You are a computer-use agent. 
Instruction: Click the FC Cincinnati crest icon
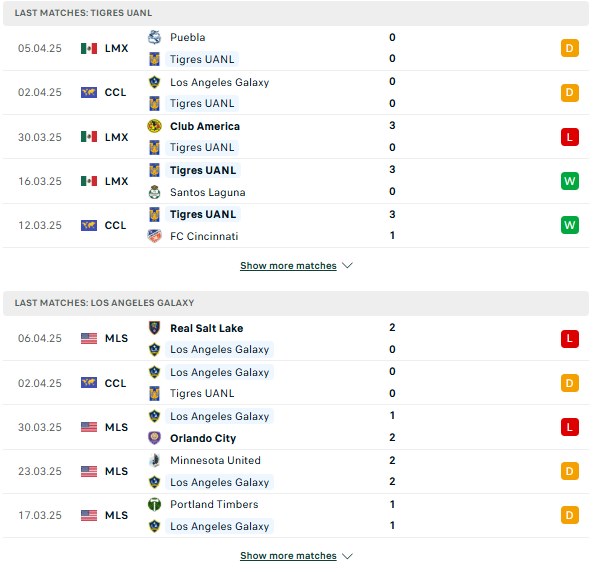[154, 236]
